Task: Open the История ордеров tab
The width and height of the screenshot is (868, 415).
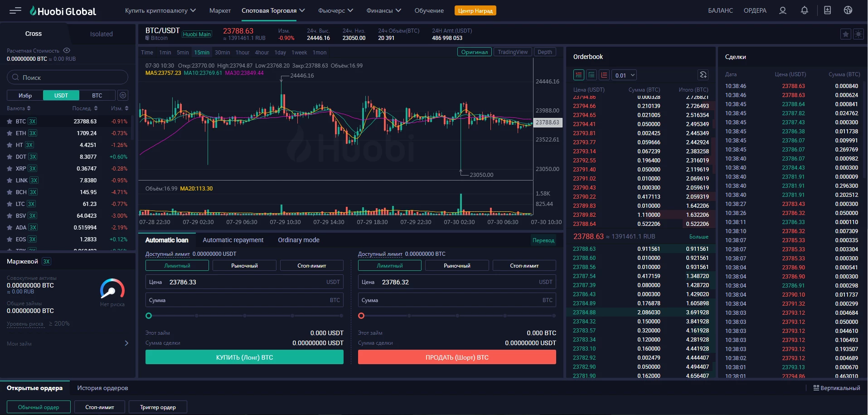Action: 102,388
